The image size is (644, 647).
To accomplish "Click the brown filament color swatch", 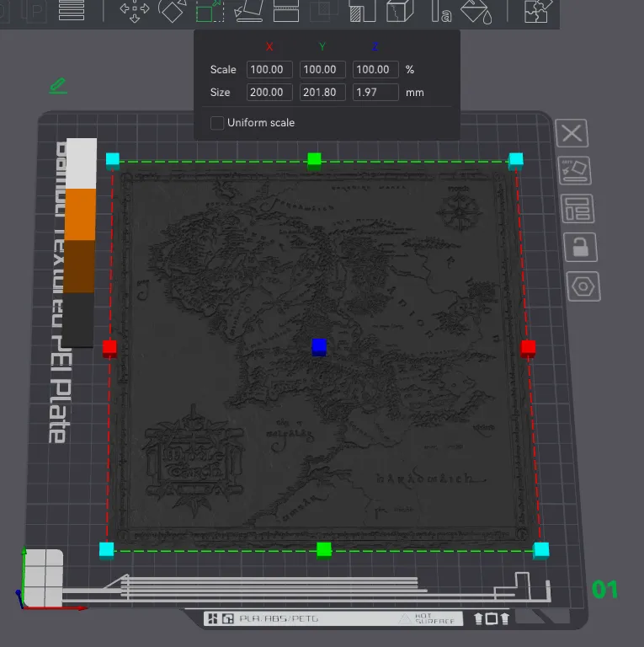I will pyautogui.click(x=79, y=266).
